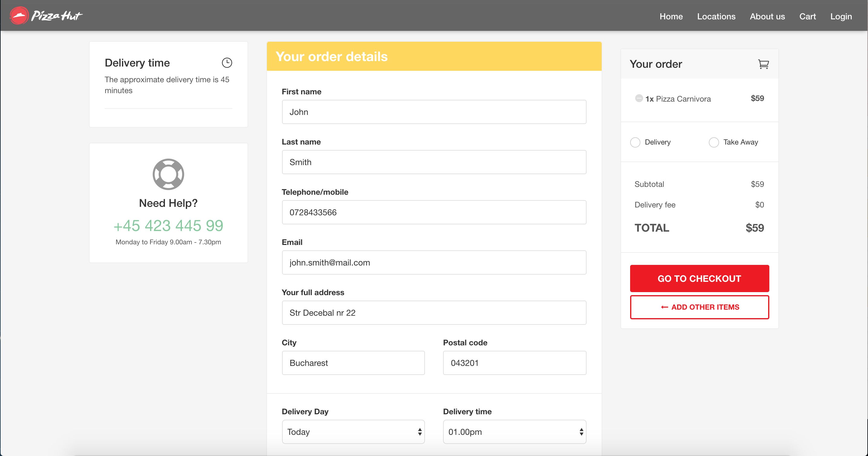Open Cart from the navigation bar
The height and width of the screenshot is (456, 868).
point(807,16)
